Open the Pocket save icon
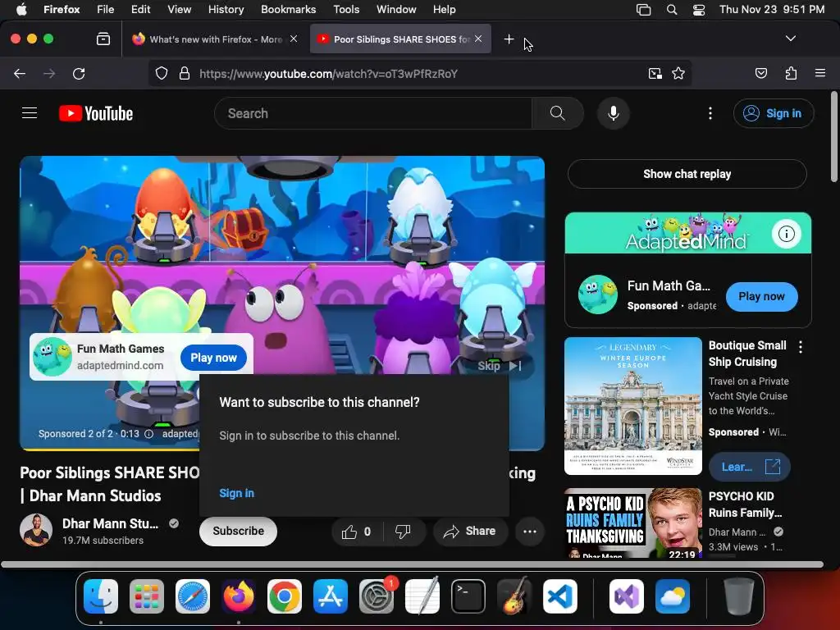The height and width of the screenshot is (630, 840). coord(761,73)
